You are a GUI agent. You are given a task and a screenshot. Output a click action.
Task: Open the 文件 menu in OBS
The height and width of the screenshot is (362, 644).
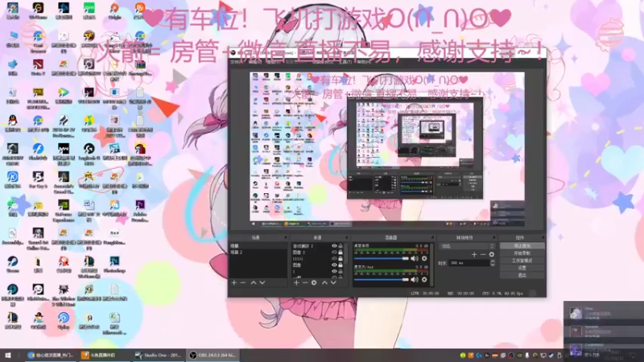pyautogui.click(x=236, y=62)
